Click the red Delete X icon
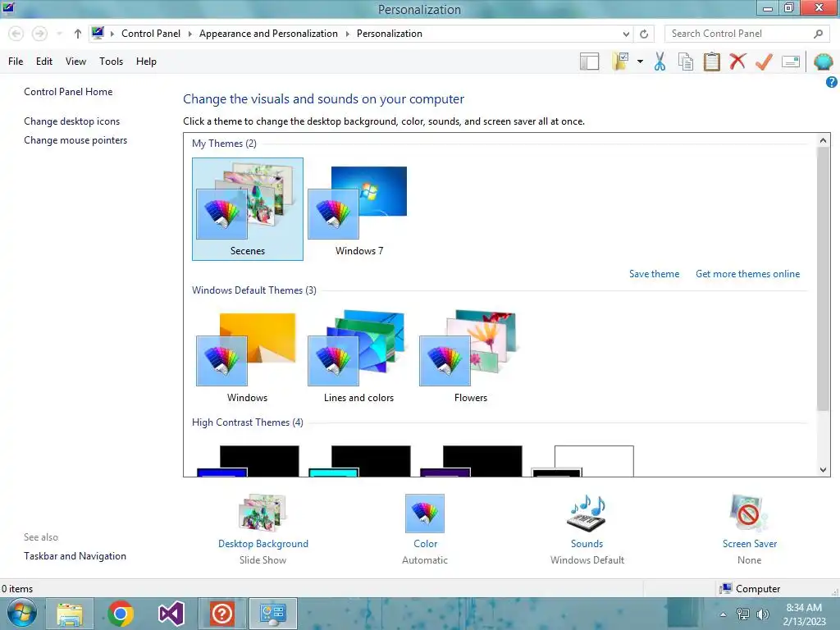The height and width of the screenshot is (630, 840). 737,62
